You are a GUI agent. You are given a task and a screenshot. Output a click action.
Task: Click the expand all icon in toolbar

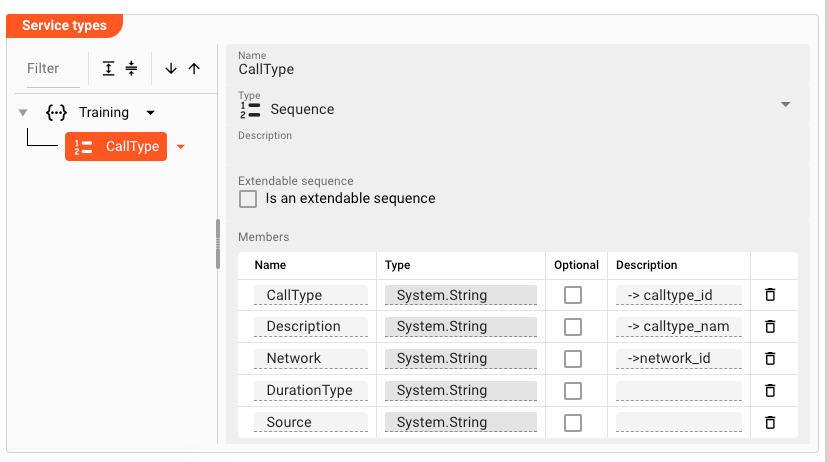[x=108, y=69]
